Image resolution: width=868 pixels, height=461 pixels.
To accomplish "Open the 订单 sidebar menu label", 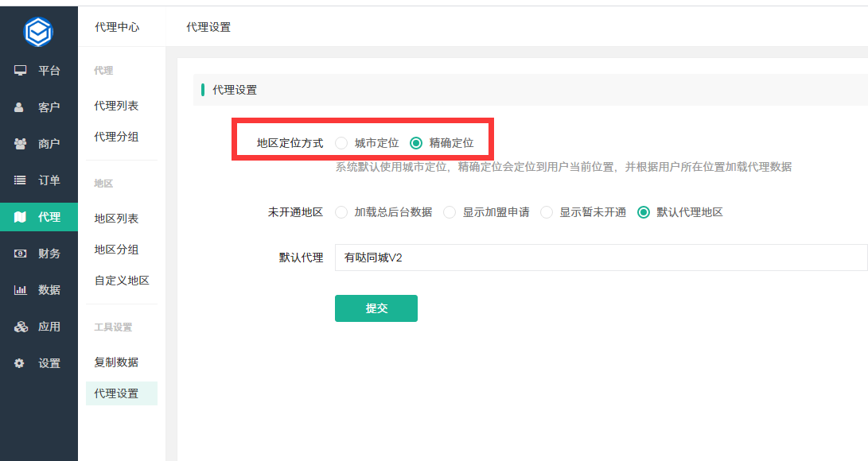I will (49, 180).
